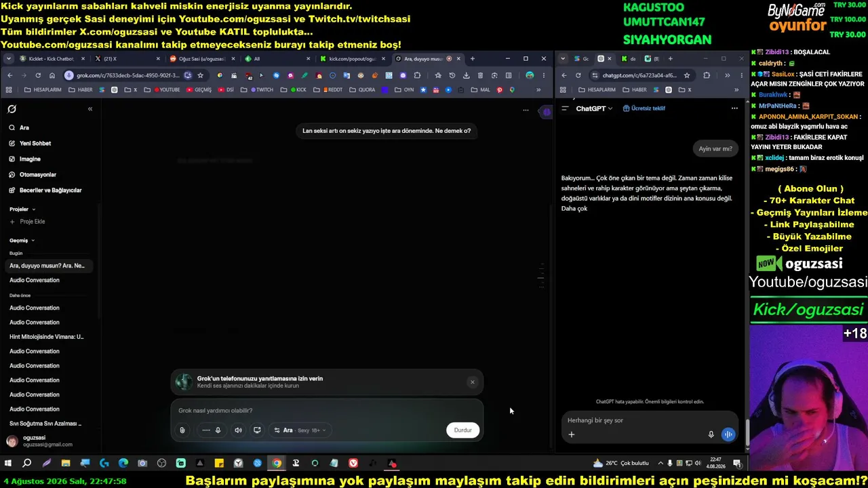Bookmark the ChatGPT page with the star
The width and height of the screenshot is (868, 488).
tap(687, 75)
